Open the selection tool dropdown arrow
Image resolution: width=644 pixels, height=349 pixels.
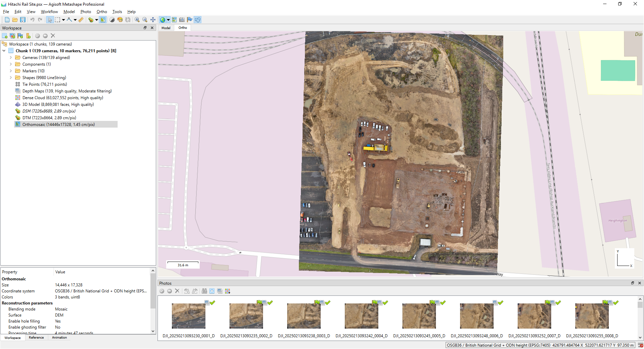click(x=63, y=20)
